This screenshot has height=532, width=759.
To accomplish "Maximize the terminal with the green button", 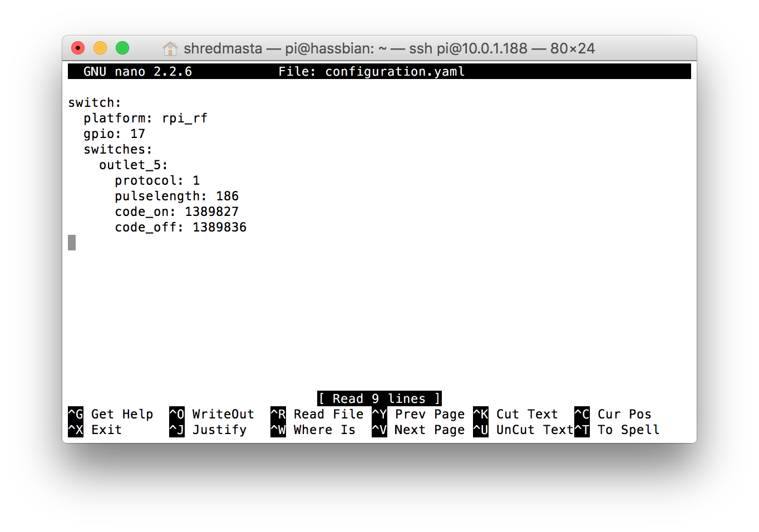I will (x=122, y=48).
